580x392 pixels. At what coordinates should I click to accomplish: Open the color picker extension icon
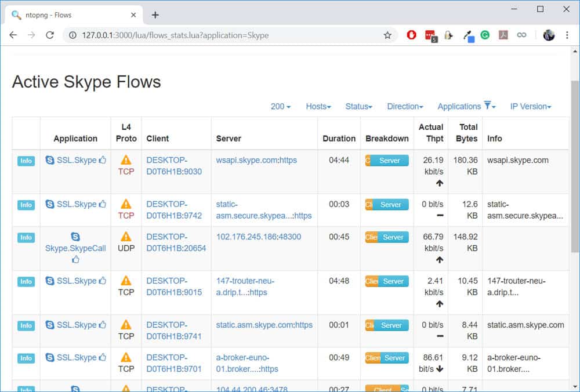tap(469, 36)
